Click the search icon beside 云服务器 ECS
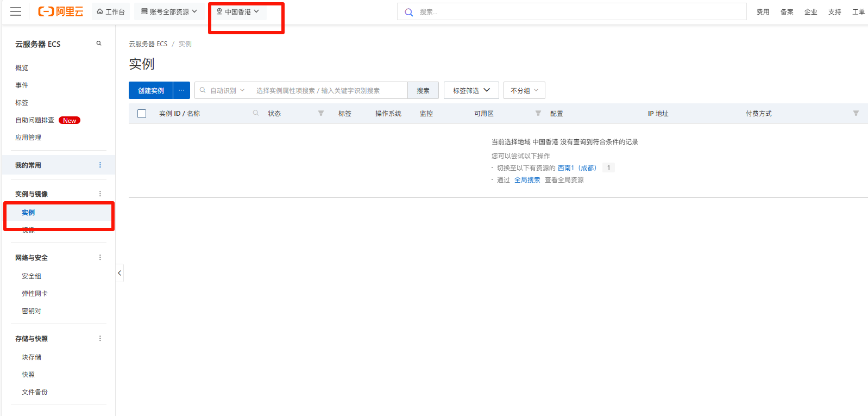 pyautogui.click(x=99, y=44)
